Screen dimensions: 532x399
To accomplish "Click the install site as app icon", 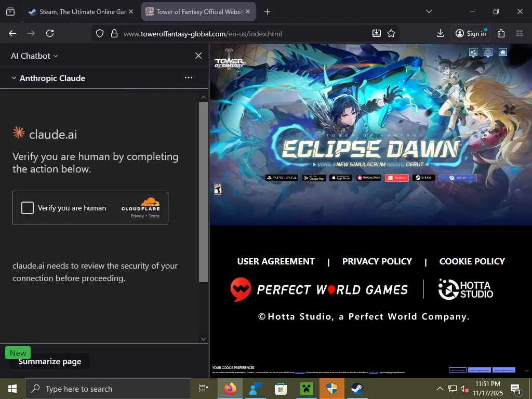I will click(377, 33).
